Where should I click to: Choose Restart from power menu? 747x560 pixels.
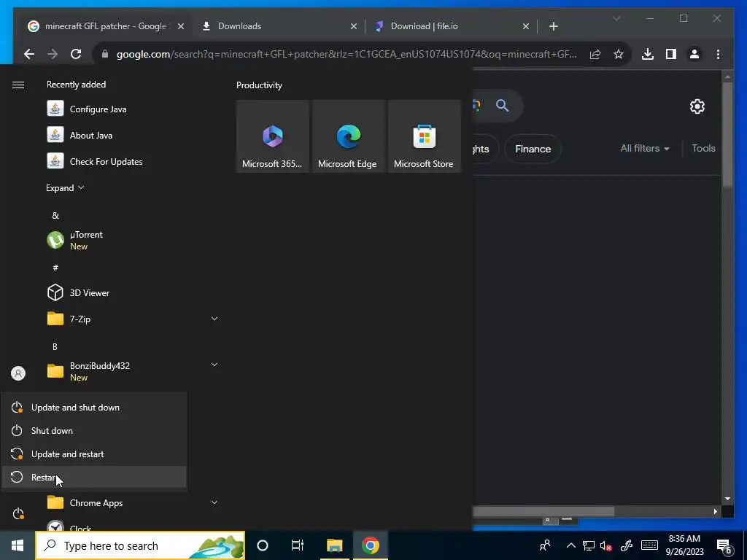click(x=94, y=477)
